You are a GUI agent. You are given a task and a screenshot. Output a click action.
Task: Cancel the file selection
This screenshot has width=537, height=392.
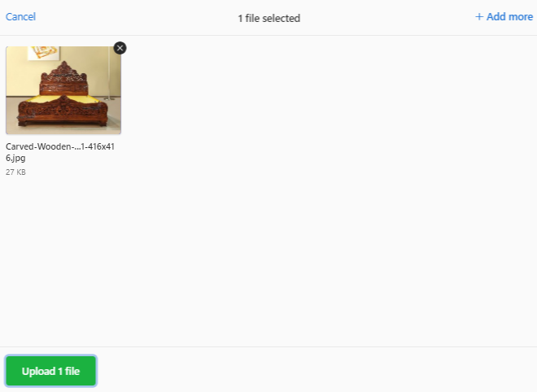20,17
